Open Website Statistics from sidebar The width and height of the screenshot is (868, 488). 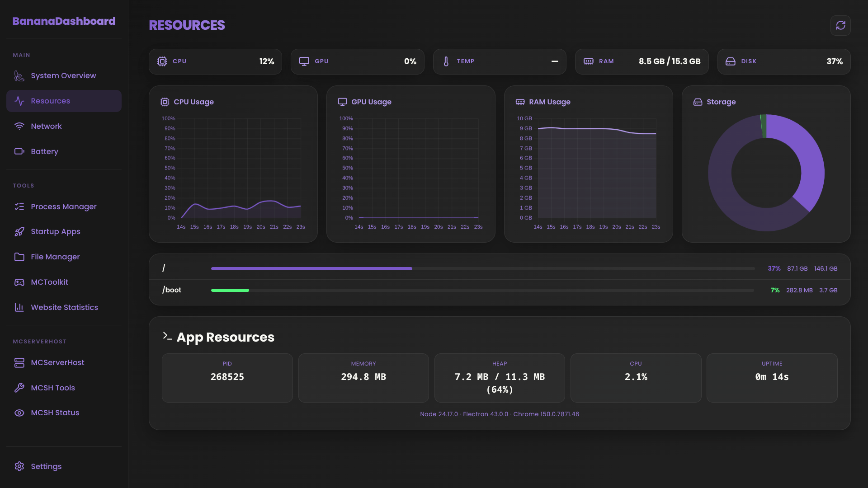[64, 307]
